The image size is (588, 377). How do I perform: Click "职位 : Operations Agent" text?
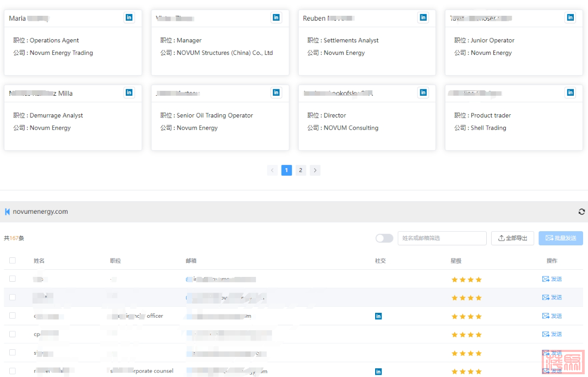point(46,40)
